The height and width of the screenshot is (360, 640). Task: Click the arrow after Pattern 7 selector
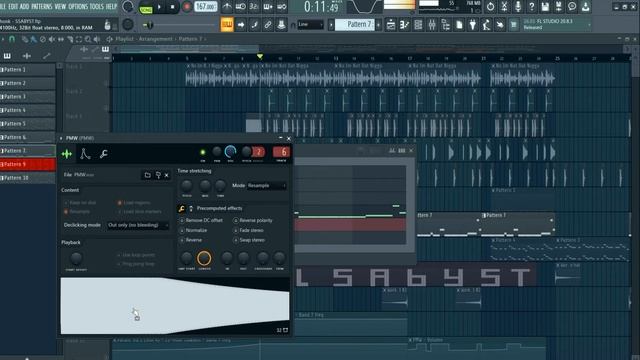click(x=378, y=25)
